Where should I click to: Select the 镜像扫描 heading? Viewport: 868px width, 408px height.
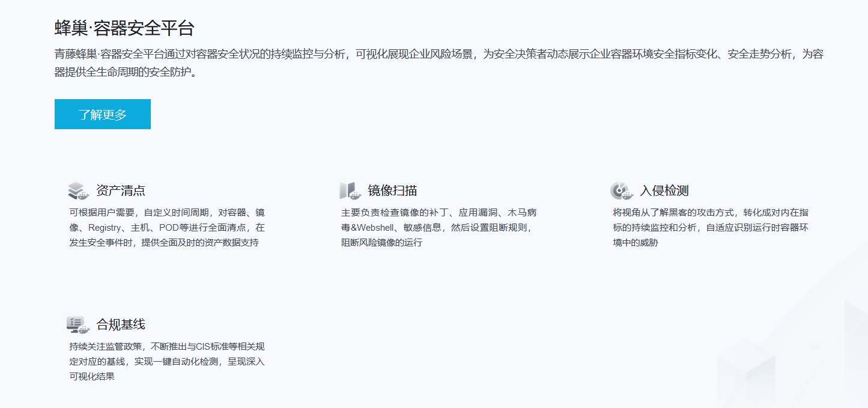tap(392, 191)
